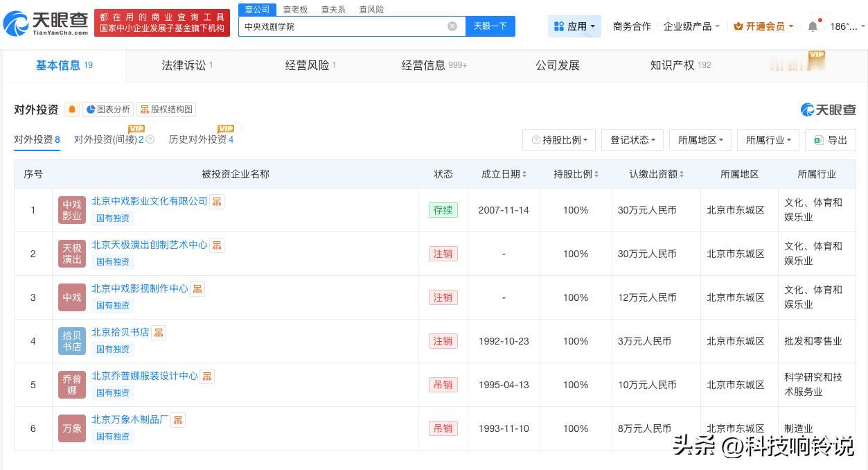Open the notifications bell in header
This screenshot has width=868, height=470.
pyautogui.click(x=813, y=26)
